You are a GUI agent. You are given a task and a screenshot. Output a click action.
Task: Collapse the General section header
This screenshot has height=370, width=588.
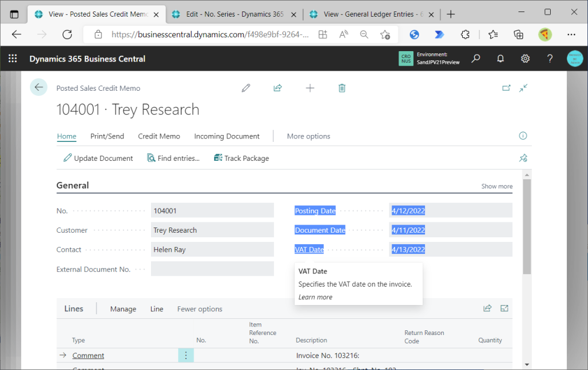click(x=73, y=186)
